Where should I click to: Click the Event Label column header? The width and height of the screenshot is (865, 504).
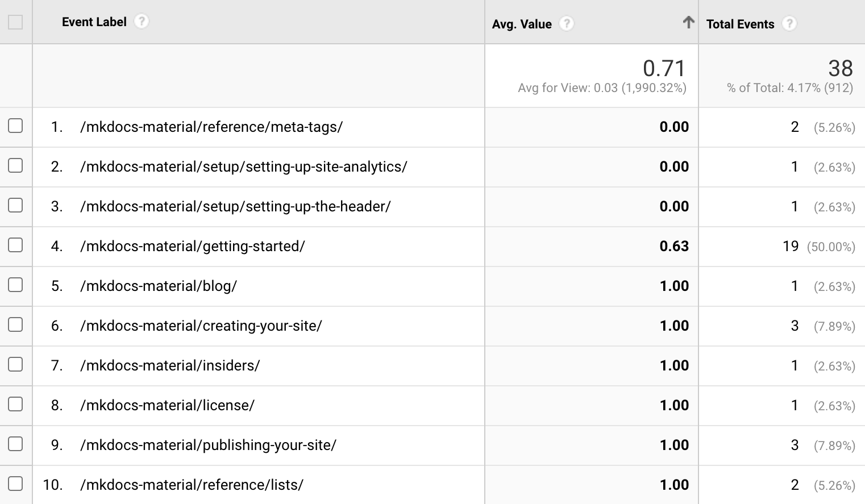click(94, 22)
